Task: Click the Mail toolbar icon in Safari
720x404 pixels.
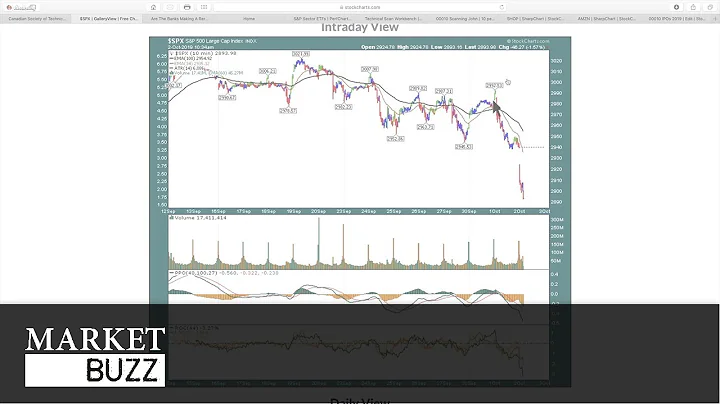Action: [x=170, y=7]
